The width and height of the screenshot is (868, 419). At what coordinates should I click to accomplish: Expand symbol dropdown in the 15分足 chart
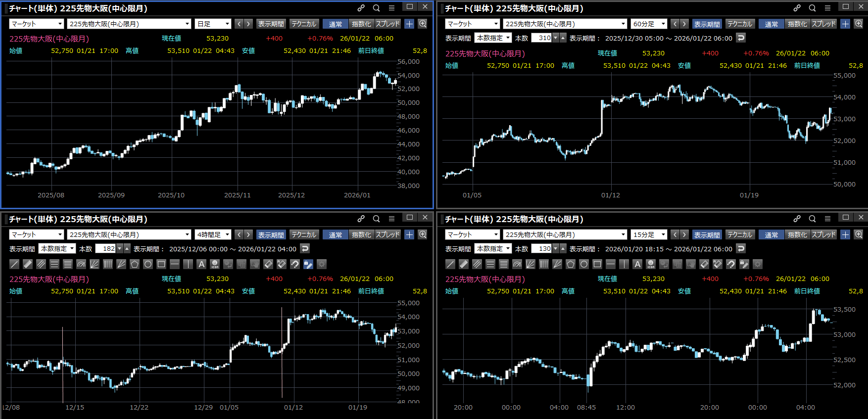coord(565,234)
